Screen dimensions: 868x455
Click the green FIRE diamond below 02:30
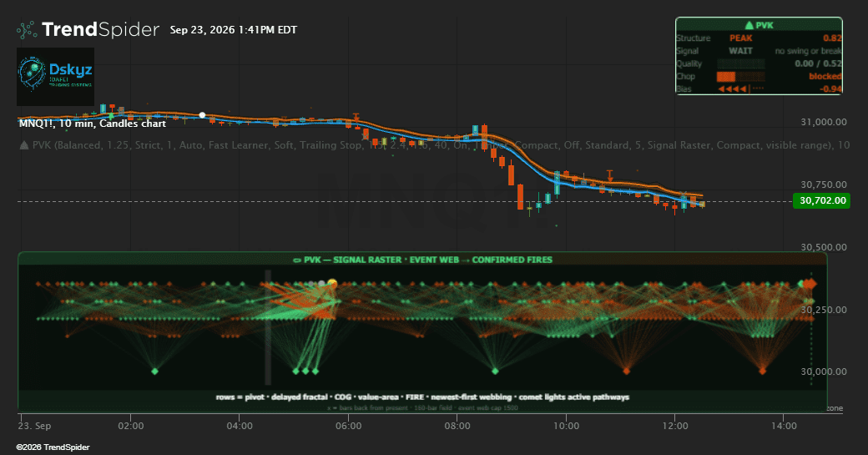[155, 371]
